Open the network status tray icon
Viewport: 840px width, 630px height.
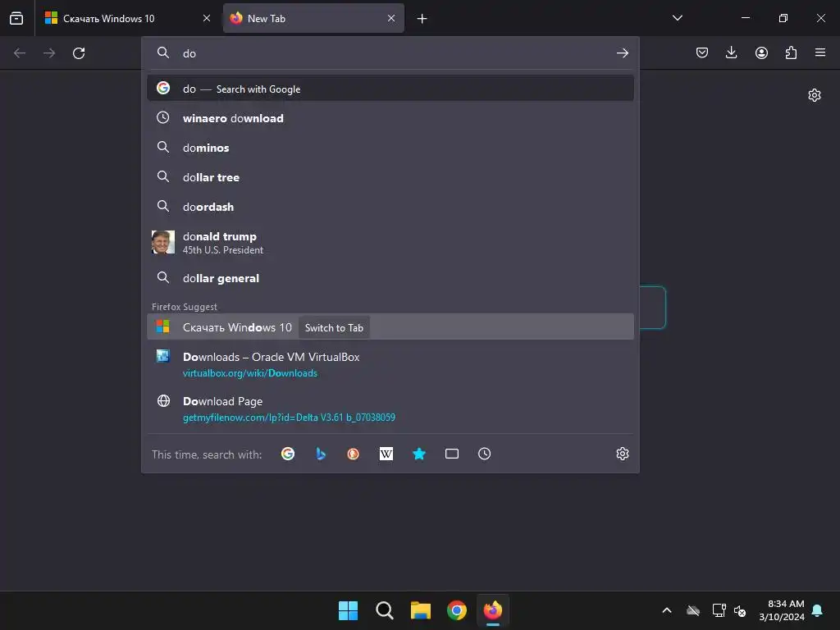tap(719, 610)
